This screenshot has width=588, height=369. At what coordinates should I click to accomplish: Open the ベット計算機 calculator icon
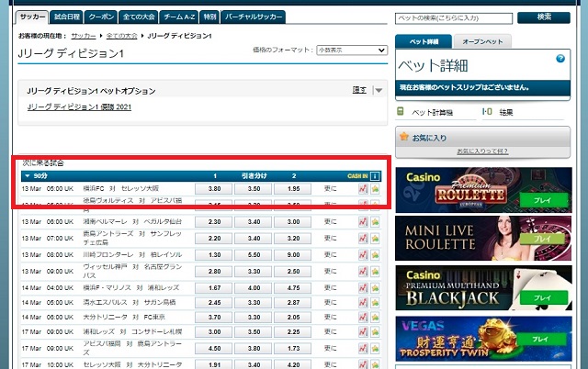[x=401, y=112]
